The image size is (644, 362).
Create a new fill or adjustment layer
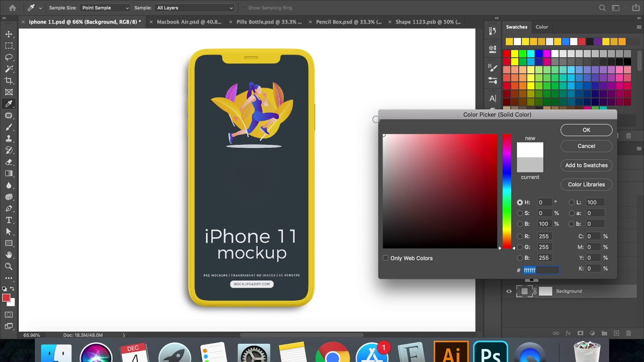point(592,333)
